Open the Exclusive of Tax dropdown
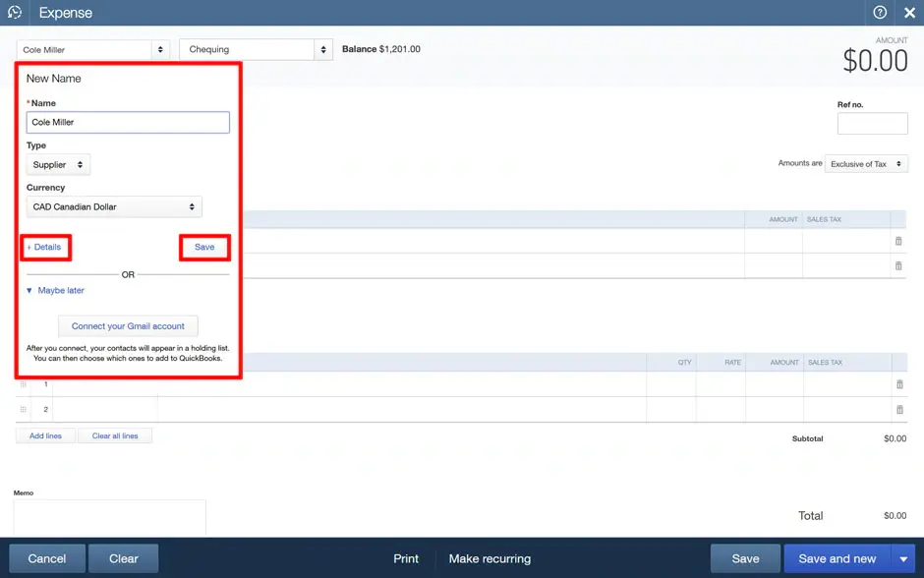 866,164
